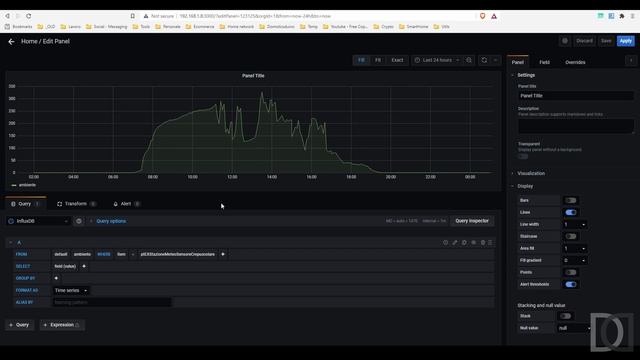Toggle query A visibility eye icon
This screenshot has width=640, height=360.
point(473,242)
